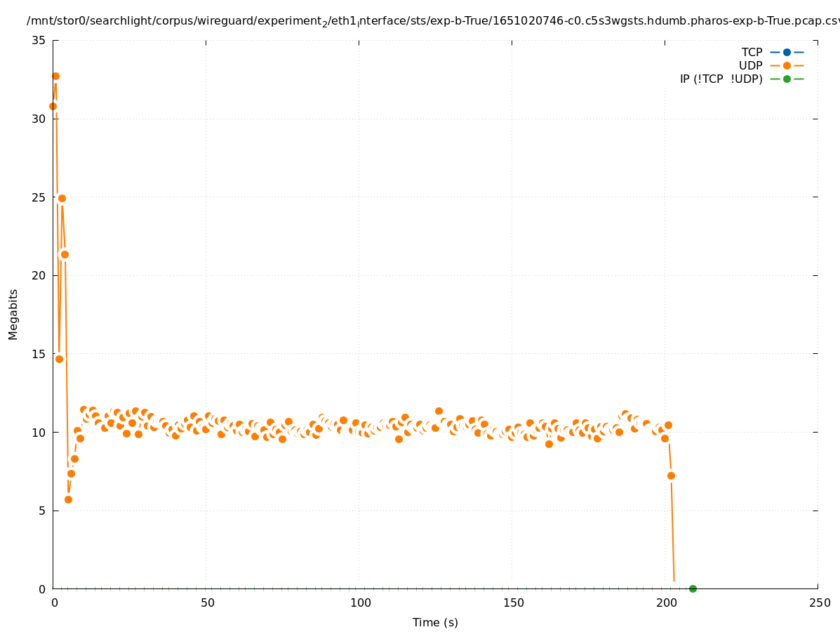Click the lowest early UDP point near 6 Megabits
840x632 pixels.
(x=68, y=499)
